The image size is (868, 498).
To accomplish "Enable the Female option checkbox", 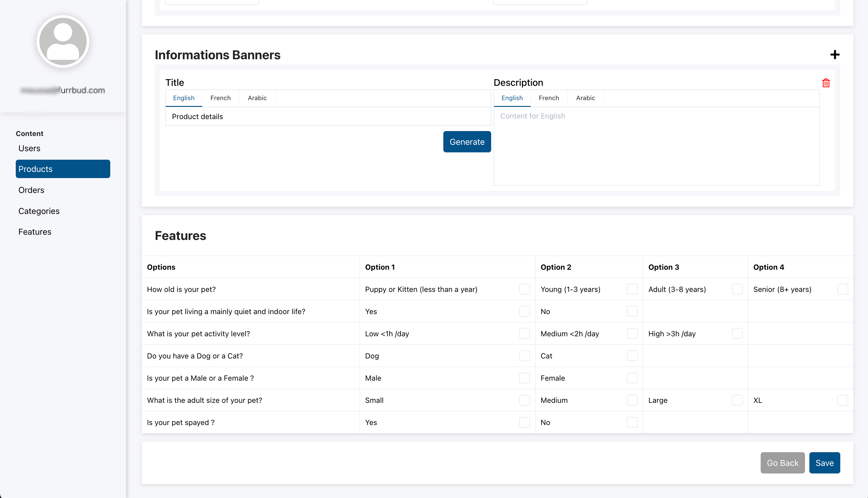I will (632, 378).
